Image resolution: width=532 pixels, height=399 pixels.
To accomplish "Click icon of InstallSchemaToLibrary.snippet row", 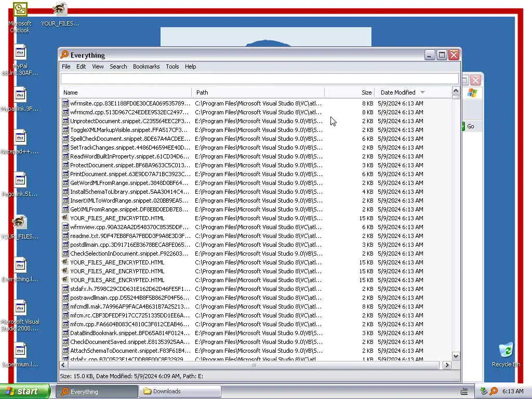I will [x=65, y=191].
